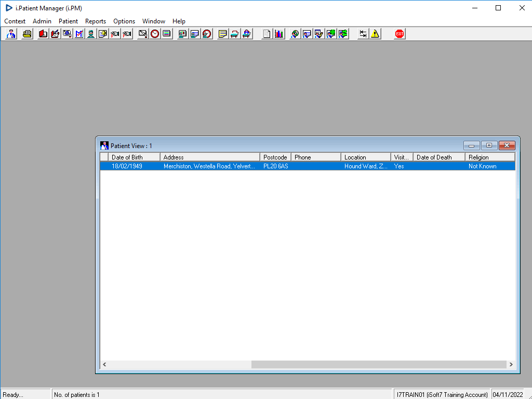Click the blank document page icon

[267, 34]
